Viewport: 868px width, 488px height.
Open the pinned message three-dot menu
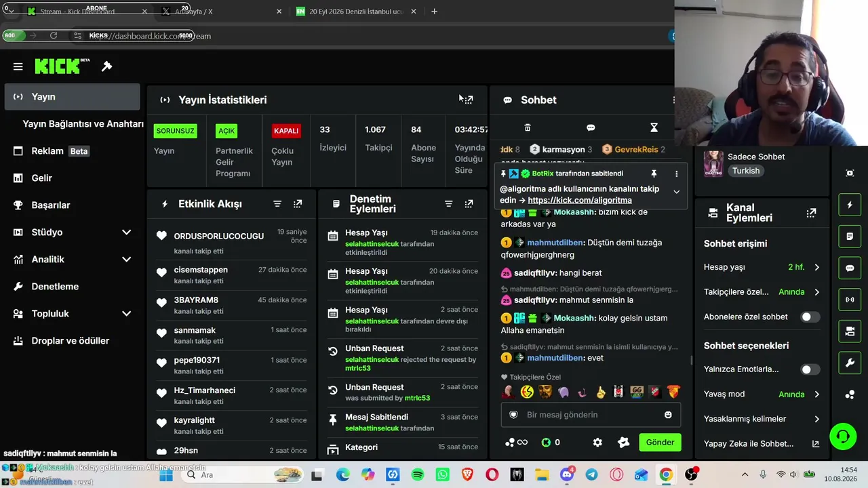tap(676, 174)
